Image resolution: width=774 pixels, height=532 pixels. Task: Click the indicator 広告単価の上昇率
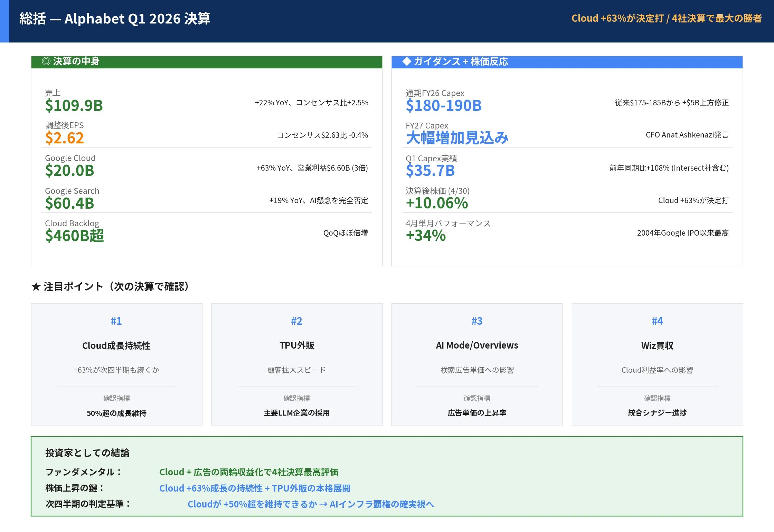pyautogui.click(x=477, y=413)
